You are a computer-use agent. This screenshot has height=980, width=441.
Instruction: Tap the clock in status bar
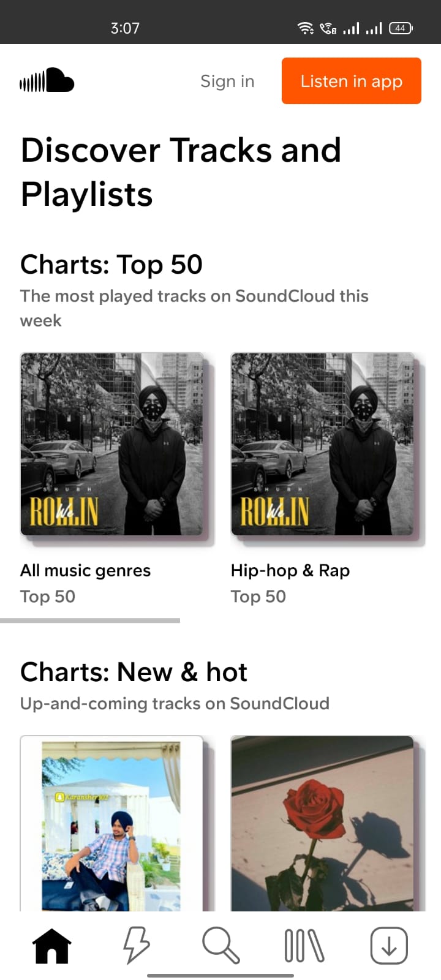coord(125,28)
